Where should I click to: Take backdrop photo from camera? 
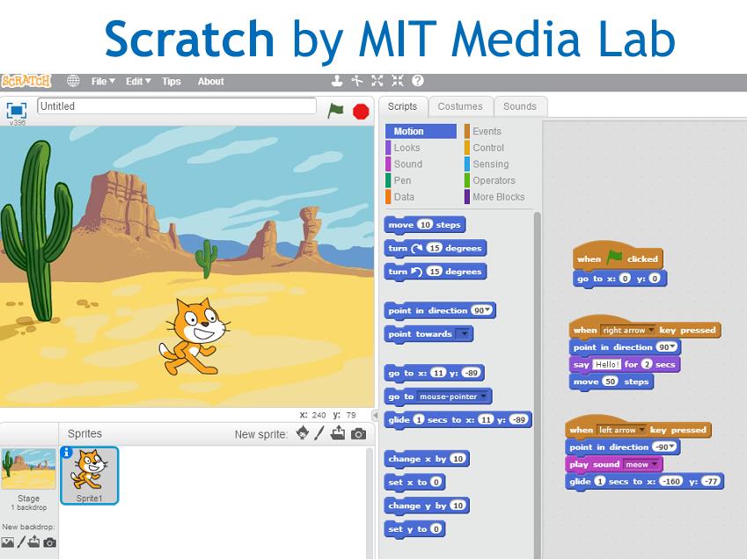49,542
